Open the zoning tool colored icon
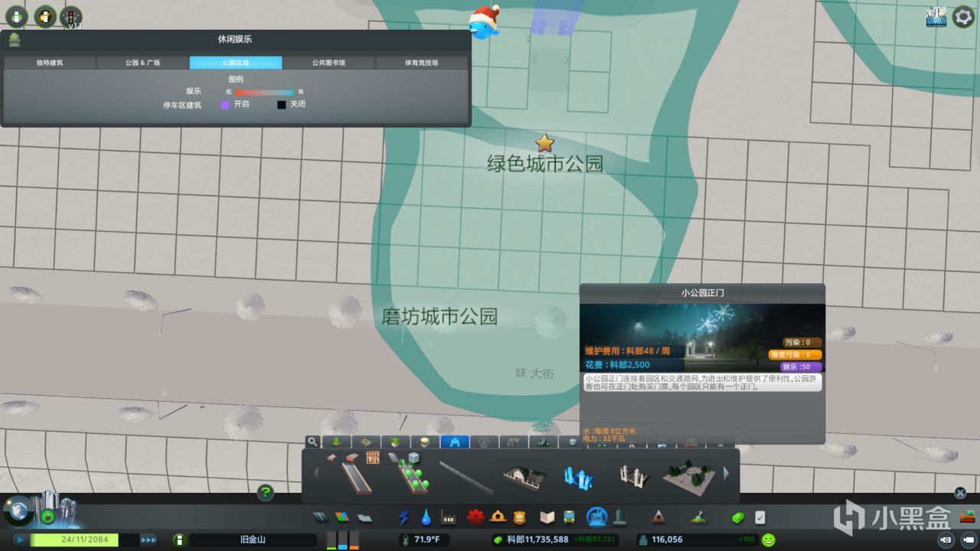This screenshot has height=551, width=980. (342, 518)
